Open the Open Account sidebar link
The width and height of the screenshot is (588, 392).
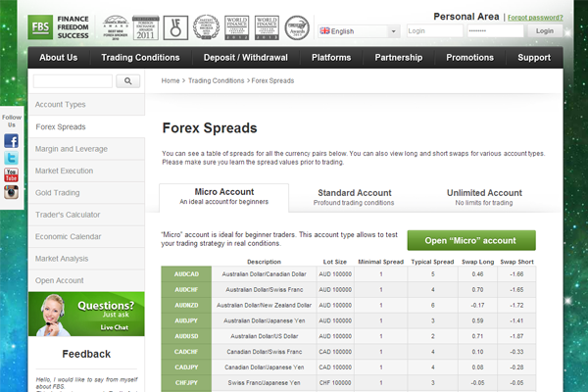click(86, 280)
